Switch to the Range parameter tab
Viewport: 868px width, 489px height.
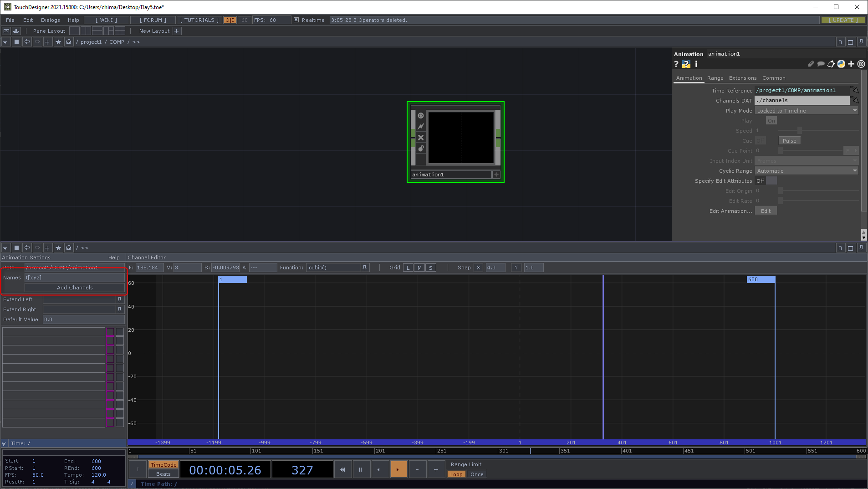pos(715,78)
